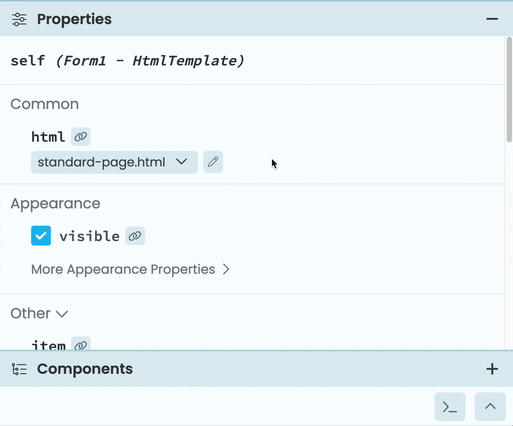This screenshot has height=426, width=513.
Task: Open the standard-page.html dropdown
Action: pos(114,162)
